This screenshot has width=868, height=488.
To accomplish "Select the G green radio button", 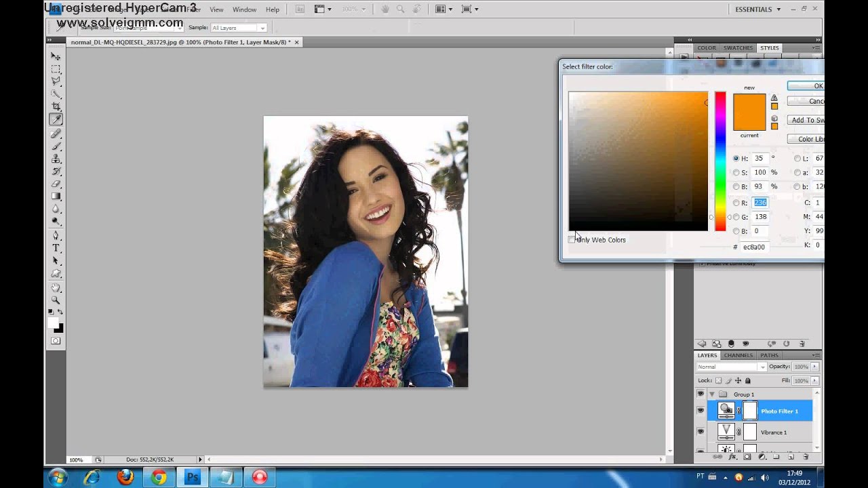I will (736, 217).
